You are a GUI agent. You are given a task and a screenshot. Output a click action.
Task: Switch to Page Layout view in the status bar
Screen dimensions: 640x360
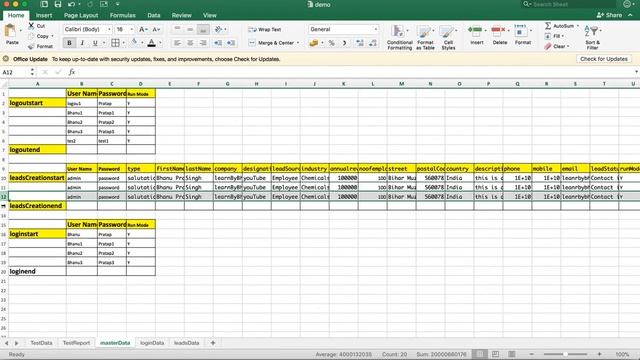495,354
